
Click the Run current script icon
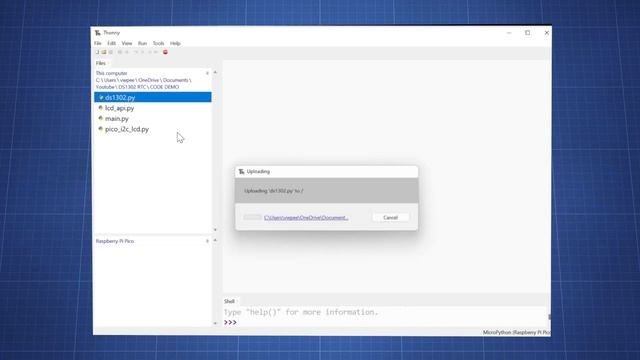pos(120,52)
